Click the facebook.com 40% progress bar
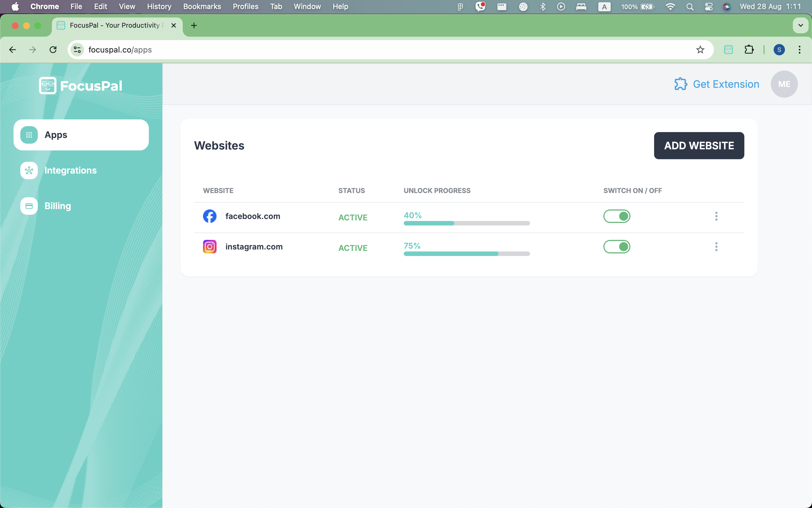Viewport: 812px width, 508px height. point(467,223)
